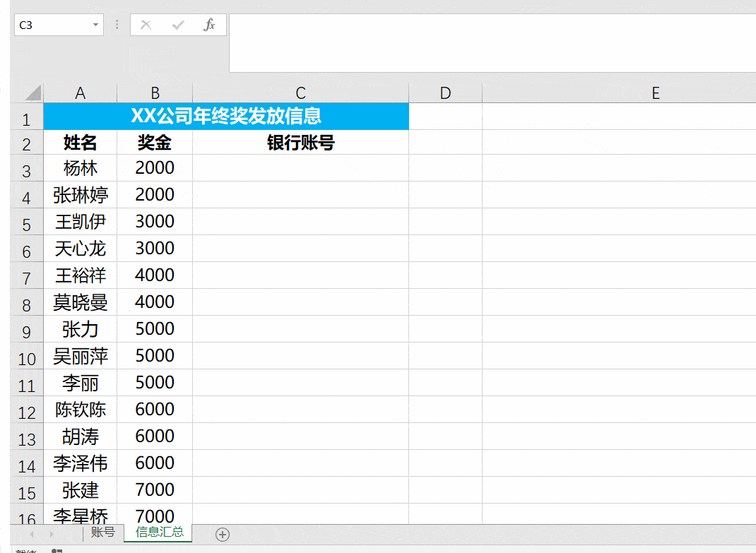
Task: Open the Name Box dropdown arrow
Action: coord(95,25)
